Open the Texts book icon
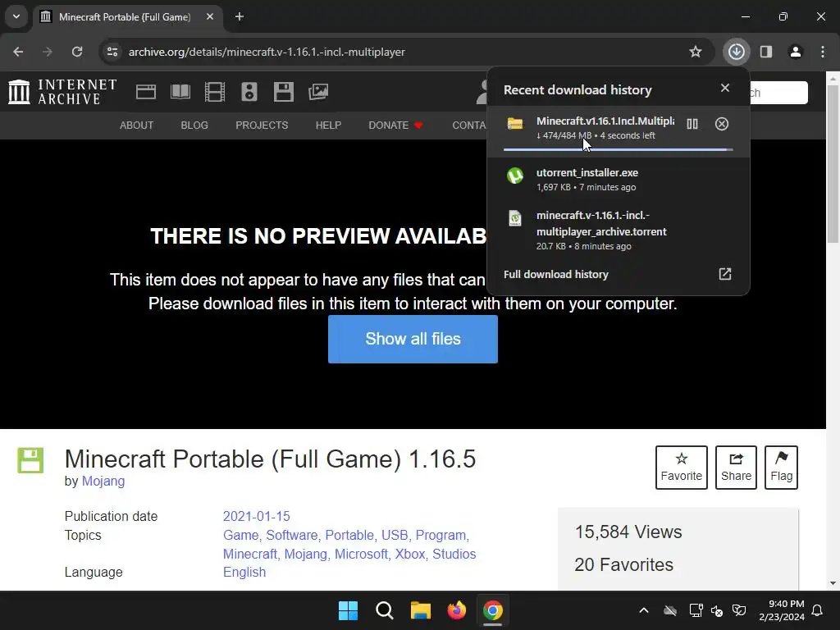The height and width of the screenshot is (630, 840). point(180,92)
